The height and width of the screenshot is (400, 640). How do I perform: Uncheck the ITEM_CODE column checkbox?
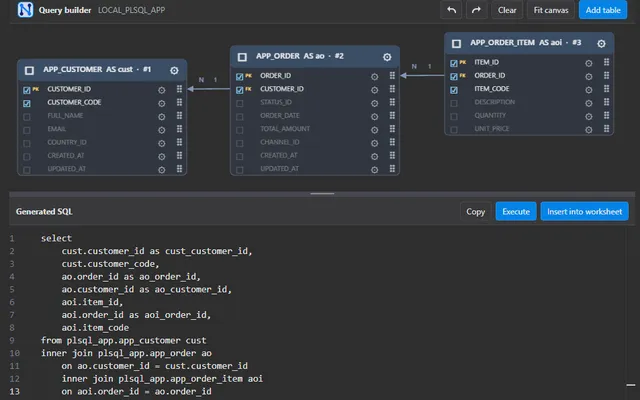454,90
